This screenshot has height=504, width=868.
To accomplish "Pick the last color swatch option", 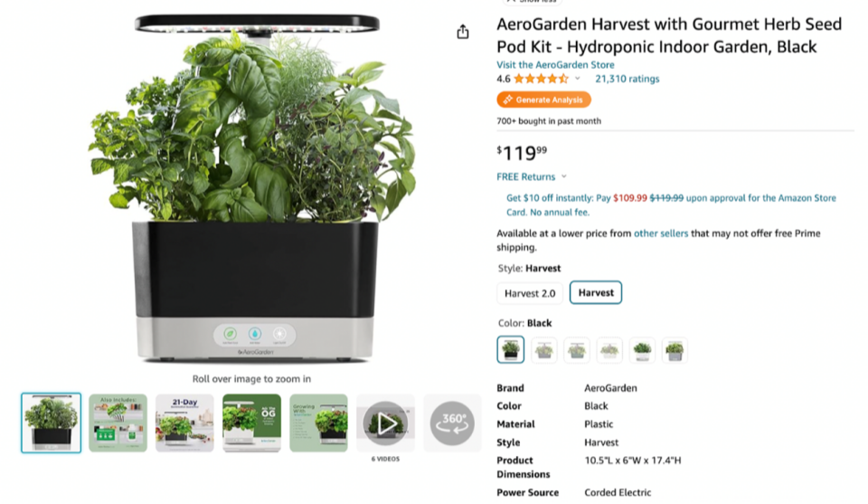I will 675,350.
